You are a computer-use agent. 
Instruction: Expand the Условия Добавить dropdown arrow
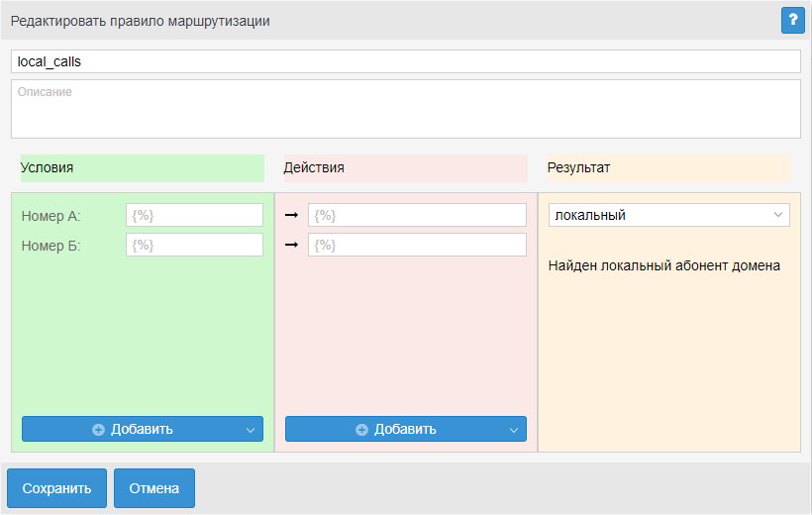(x=251, y=430)
